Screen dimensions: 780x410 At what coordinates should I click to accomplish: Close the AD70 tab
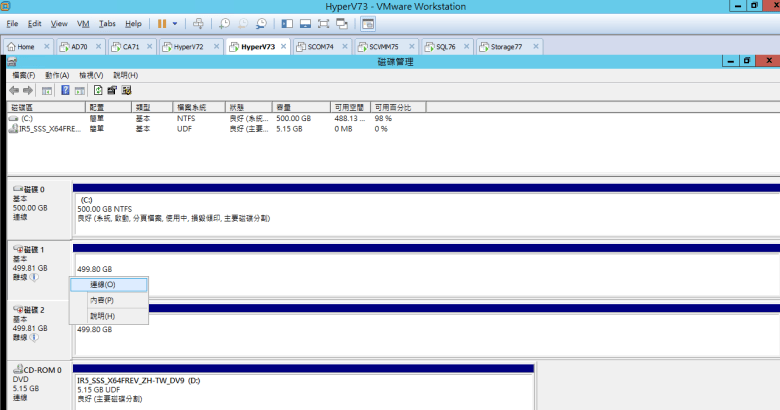[98, 47]
